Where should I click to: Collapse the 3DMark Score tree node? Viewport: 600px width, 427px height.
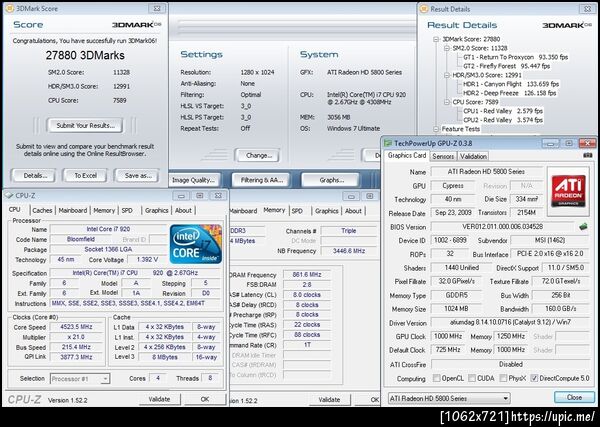[436, 39]
